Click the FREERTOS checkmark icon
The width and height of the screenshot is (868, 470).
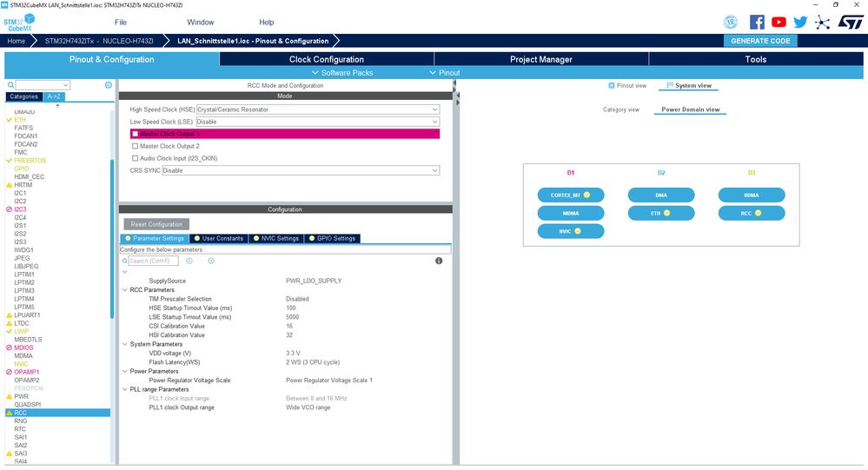[x=9, y=161]
